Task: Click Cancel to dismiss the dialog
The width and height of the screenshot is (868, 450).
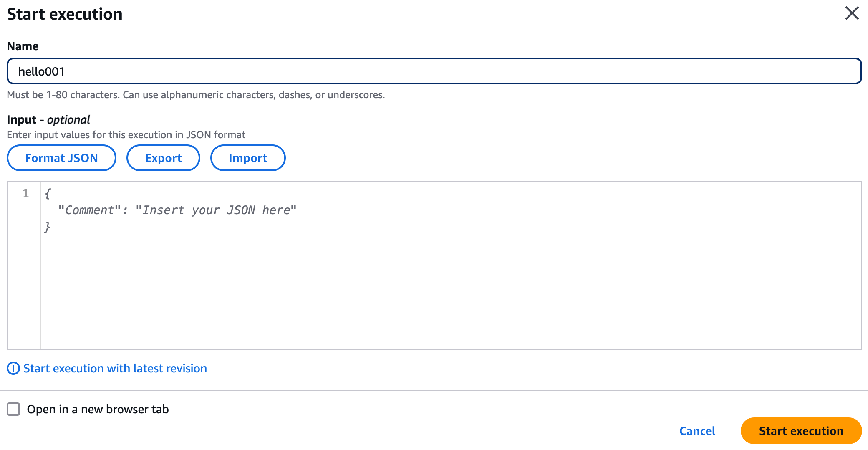Action: 697,431
